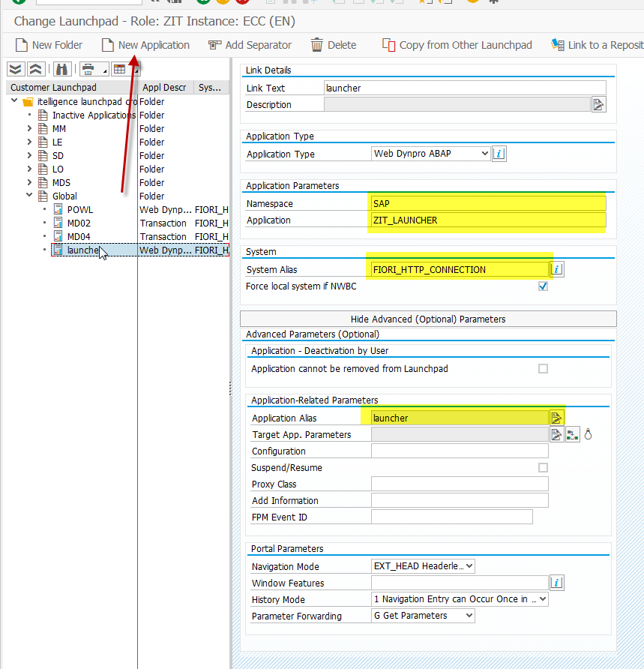Viewport: 644px width, 669px height.
Task: Click Hide Advanced (Optional) Parameters button
Action: [428, 319]
